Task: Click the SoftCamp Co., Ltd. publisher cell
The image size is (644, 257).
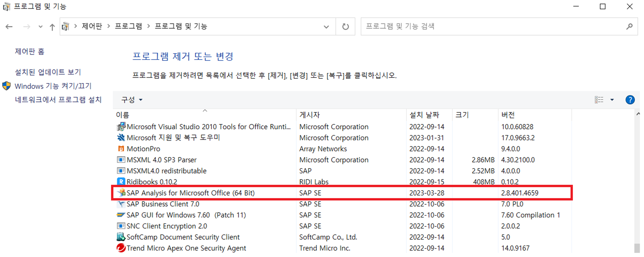Action: (328, 237)
